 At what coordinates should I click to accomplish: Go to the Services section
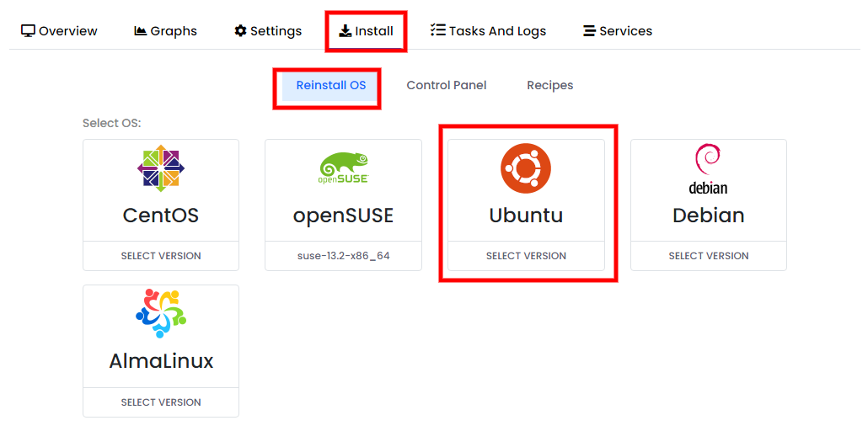[x=618, y=31]
